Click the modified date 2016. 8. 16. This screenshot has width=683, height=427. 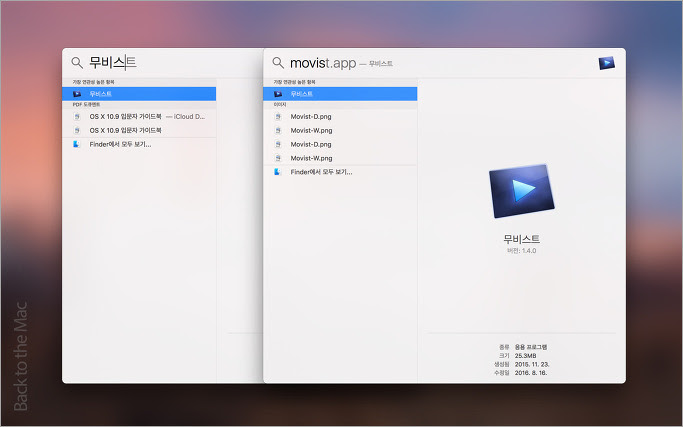pyautogui.click(x=531, y=373)
